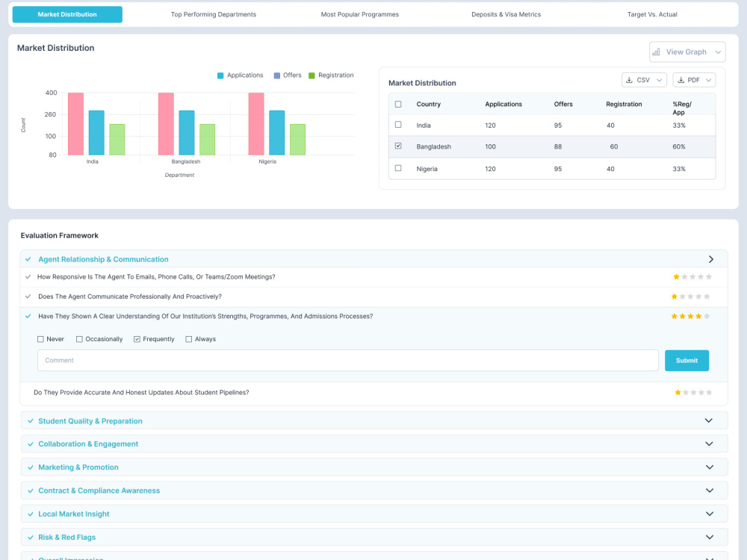
Task: Uncheck the Bangladesh row checkbox
Action: coord(398,146)
